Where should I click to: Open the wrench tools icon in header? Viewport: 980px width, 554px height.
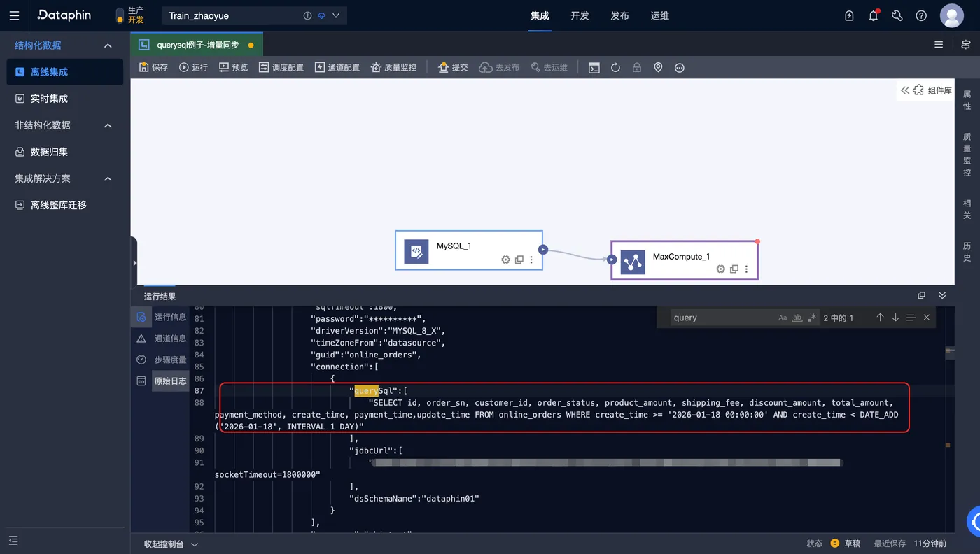897,15
